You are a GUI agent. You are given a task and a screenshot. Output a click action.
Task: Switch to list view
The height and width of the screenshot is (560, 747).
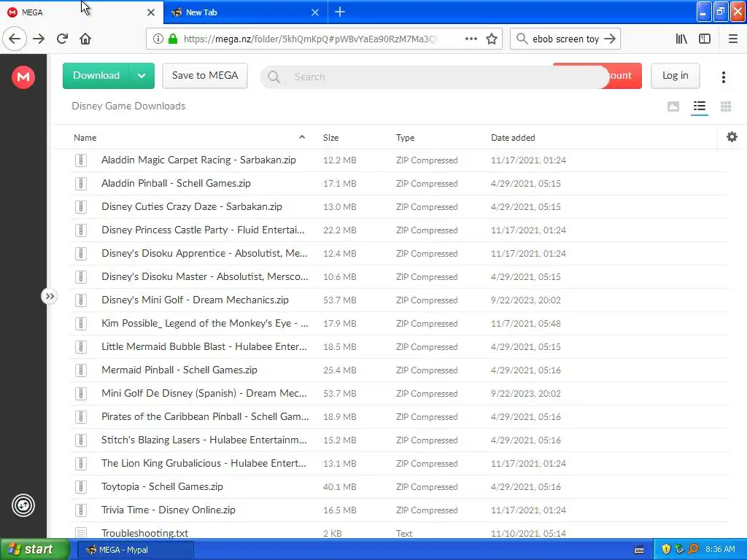pyautogui.click(x=700, y=106)
